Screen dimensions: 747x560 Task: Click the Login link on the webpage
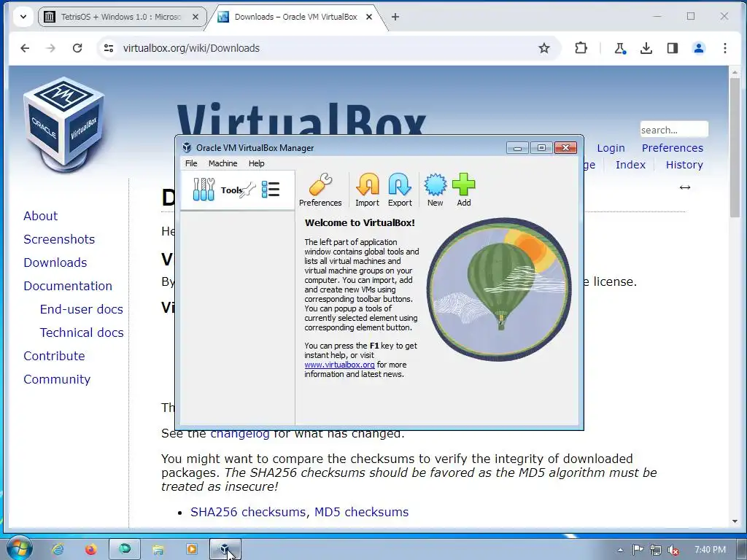pyautogui.click(x=611, y=148)
